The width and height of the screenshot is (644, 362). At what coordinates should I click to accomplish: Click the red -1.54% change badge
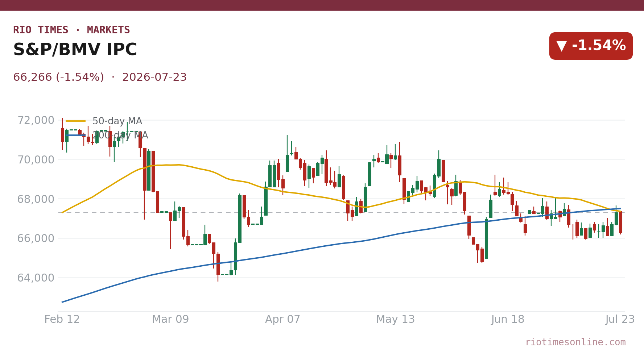click(591, 46)
